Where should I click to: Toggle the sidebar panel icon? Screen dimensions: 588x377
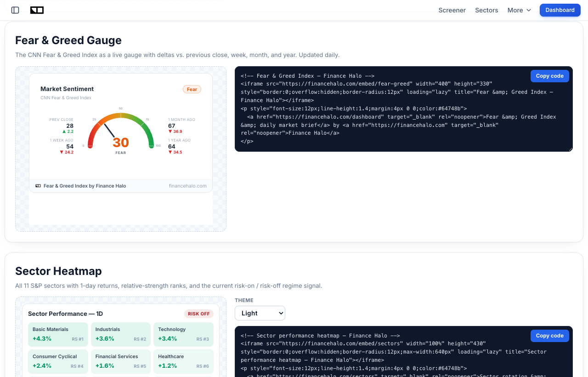click(15, 10)
